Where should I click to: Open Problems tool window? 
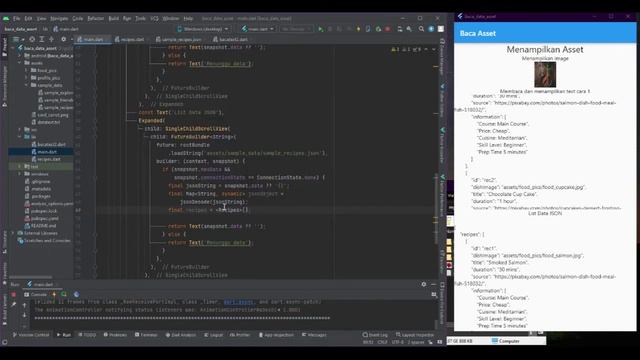pos(115,335)
